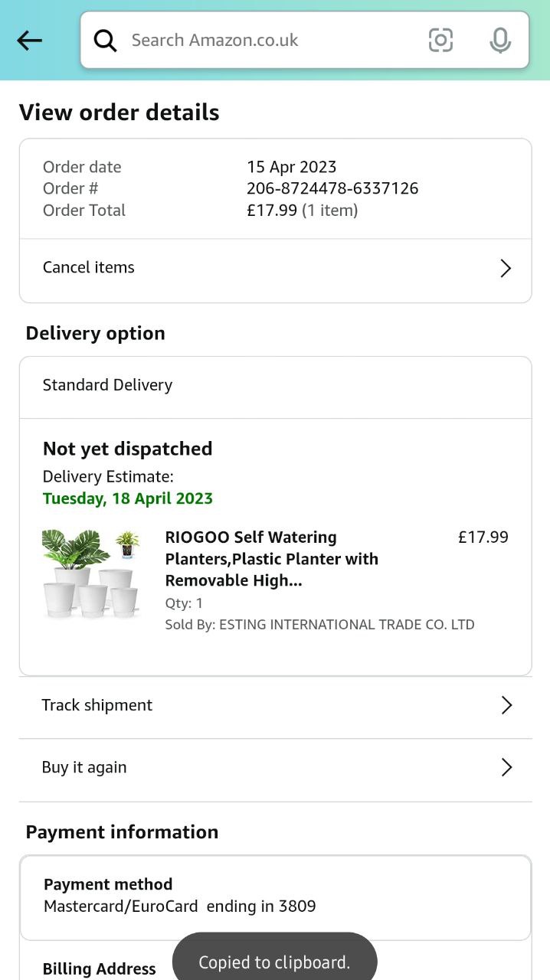Tap the back arrow icon
Image resolution: width=550 pixels, height=980 pixels.
point(29,41)
